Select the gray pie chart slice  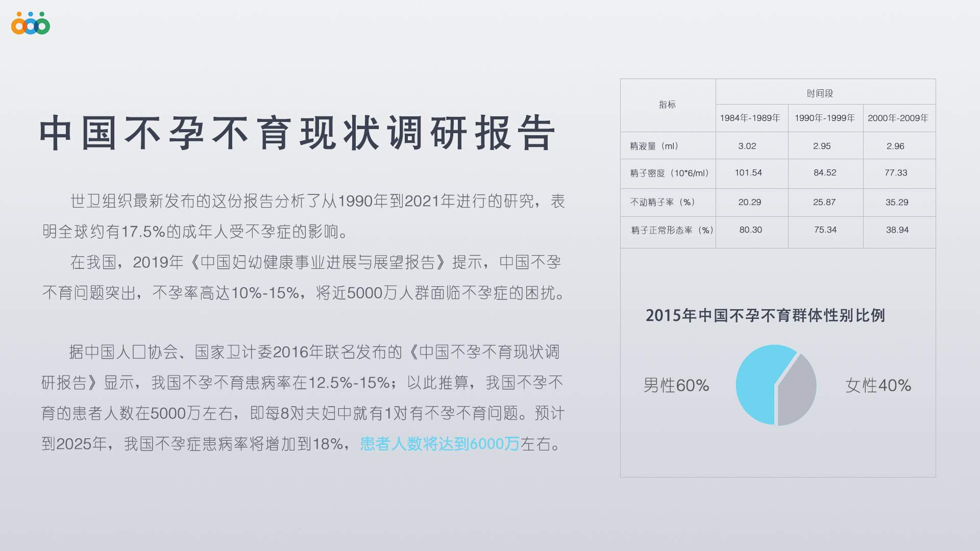pos(797,393)
